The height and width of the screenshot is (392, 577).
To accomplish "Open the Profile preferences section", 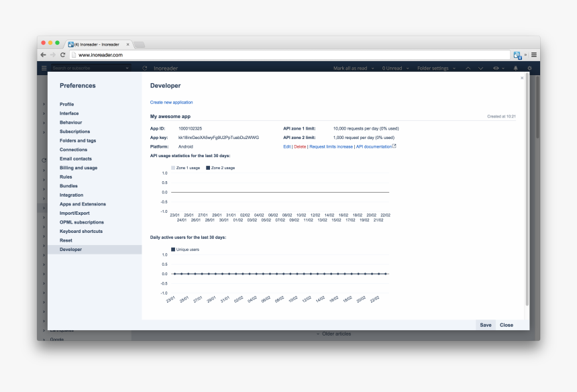I will 66,104.
